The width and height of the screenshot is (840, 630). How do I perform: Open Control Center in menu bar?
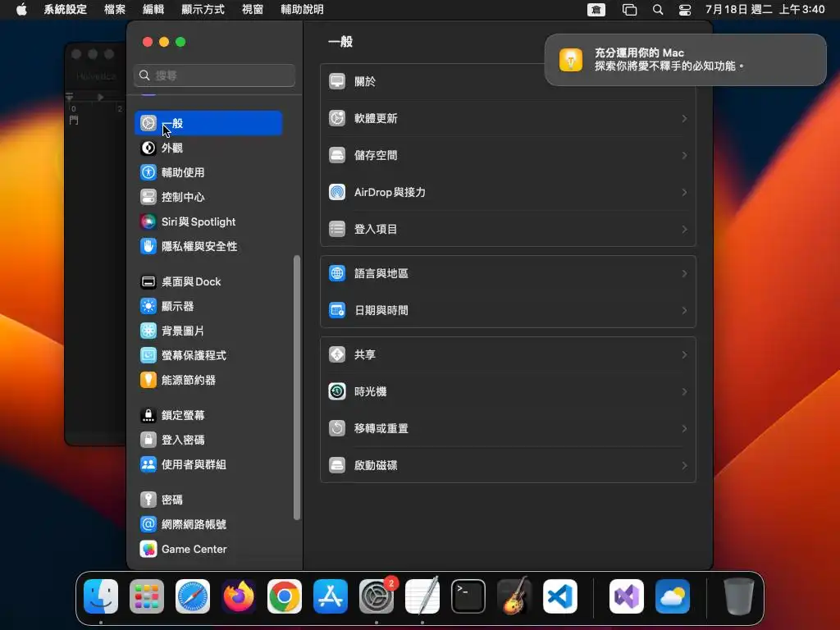pos(685,10)
